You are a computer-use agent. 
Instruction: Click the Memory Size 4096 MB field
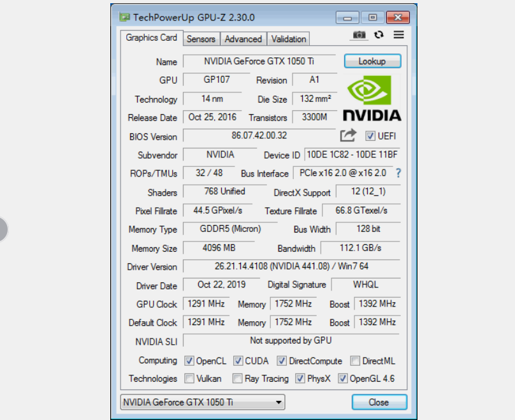coord(219,248)
